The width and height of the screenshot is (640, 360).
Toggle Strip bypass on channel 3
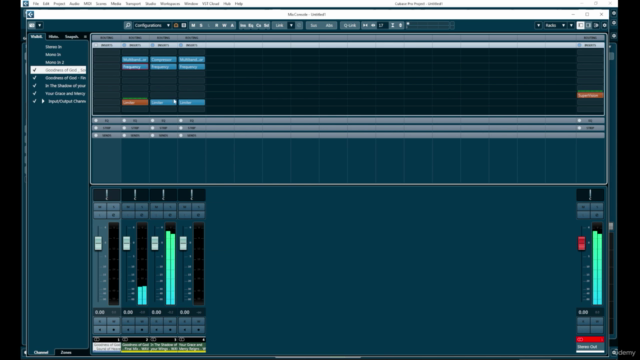tap(153, 128)
